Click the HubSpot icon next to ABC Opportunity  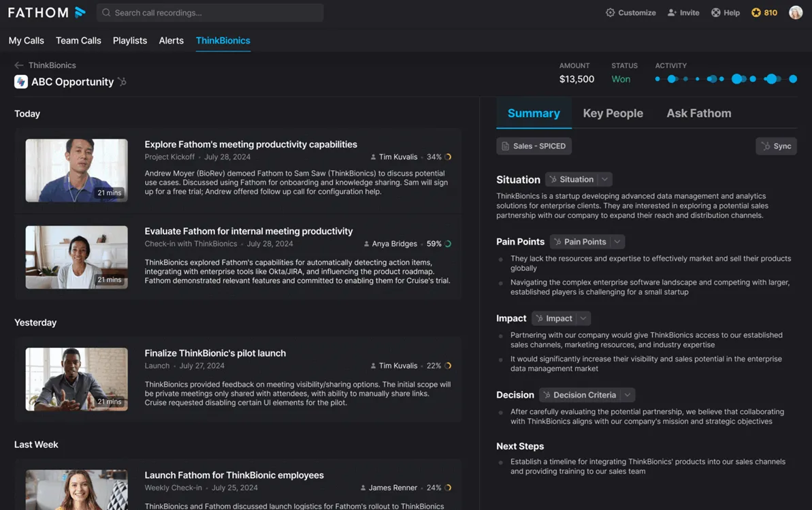coord(123,82)
